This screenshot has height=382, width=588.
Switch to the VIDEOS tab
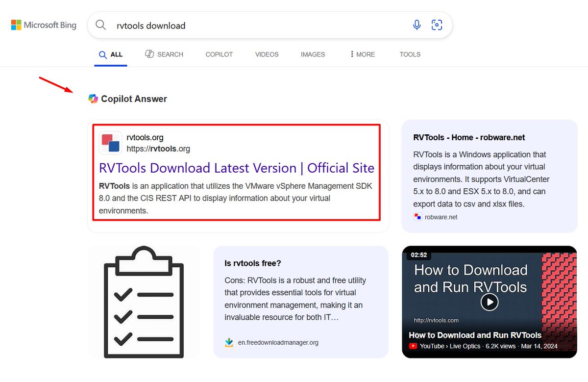[x=267, y=54]
